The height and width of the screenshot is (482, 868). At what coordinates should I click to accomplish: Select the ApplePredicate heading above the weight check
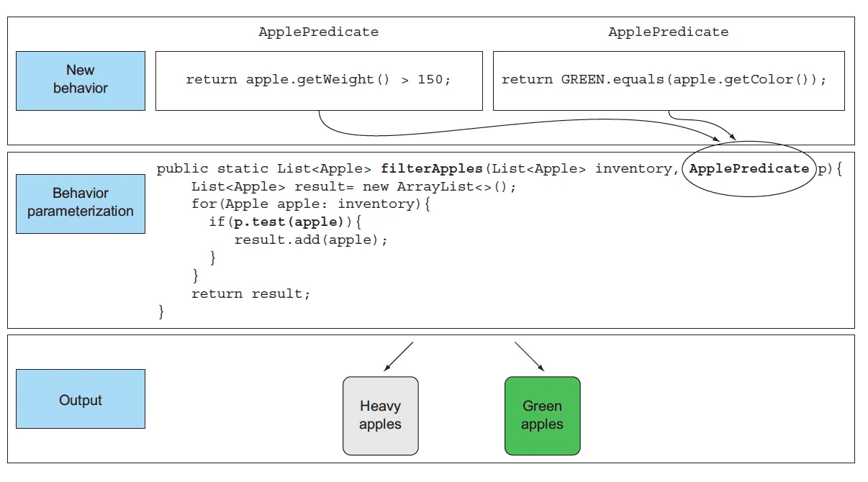(x=318, y=32)
